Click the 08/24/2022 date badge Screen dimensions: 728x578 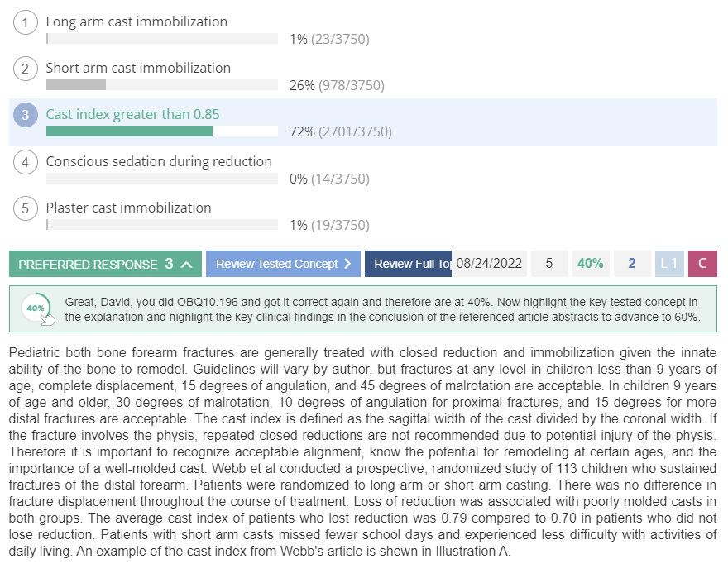click(x=490, y=264)
